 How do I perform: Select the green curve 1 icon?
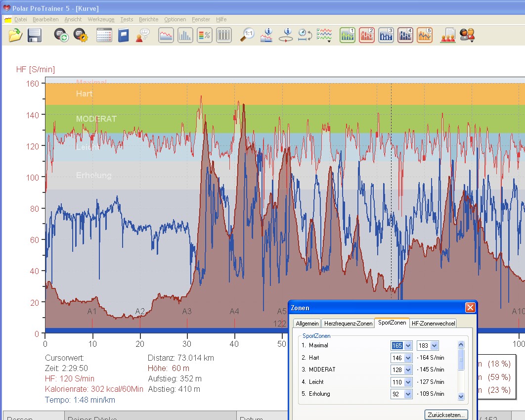pyautogui.click(x=348, y=35)
